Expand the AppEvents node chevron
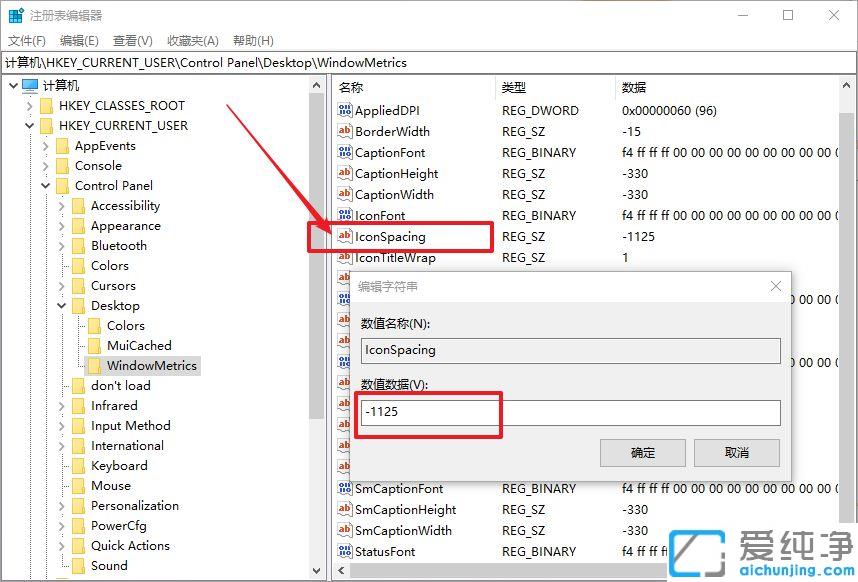This screenshot has width=858, height=582. pos(47,145)
